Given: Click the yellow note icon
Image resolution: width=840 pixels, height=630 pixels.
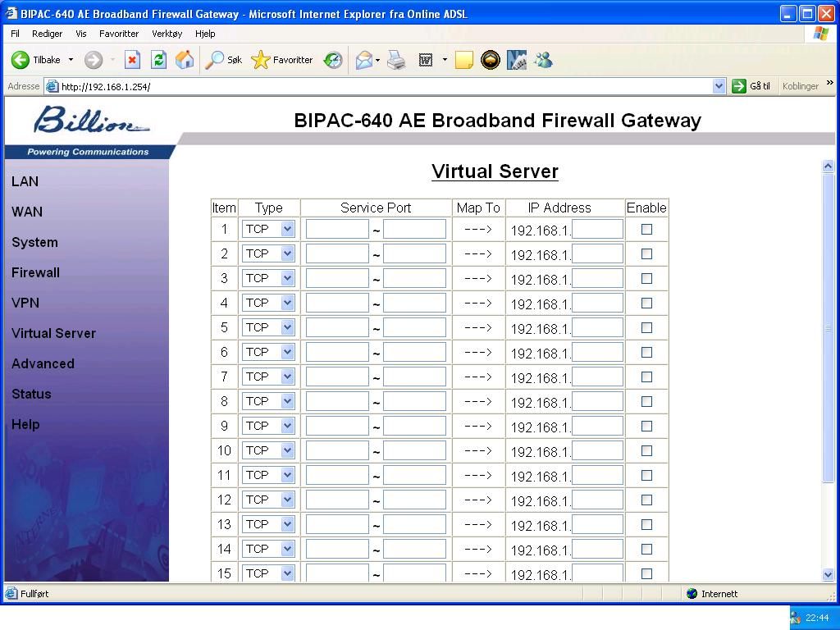Looking at the screenshot, I should (464, 60).
